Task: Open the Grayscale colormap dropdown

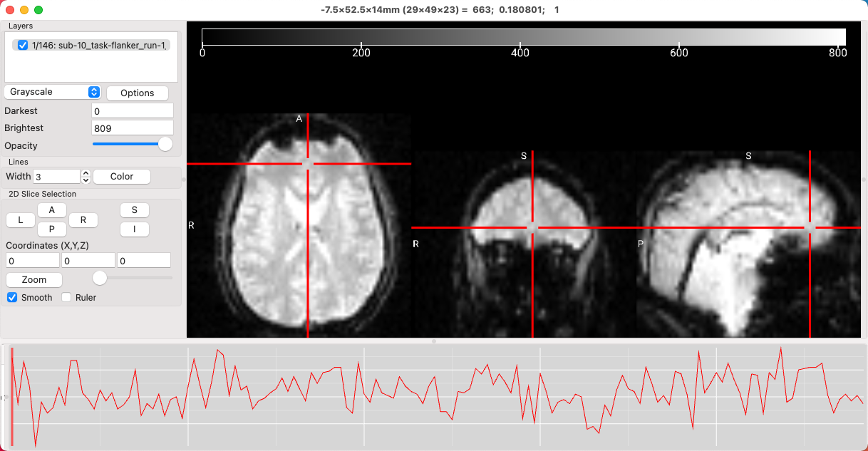Action: 53,92
